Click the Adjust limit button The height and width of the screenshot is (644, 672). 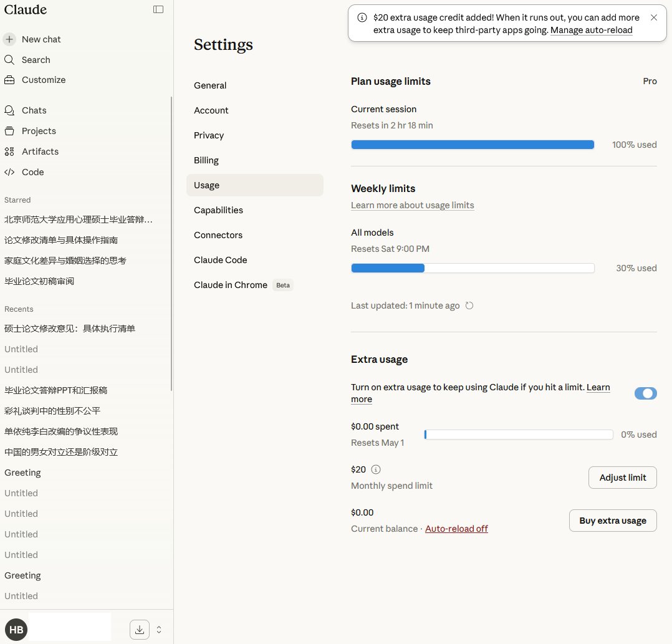pyautogui.click(x=622, y=478)
